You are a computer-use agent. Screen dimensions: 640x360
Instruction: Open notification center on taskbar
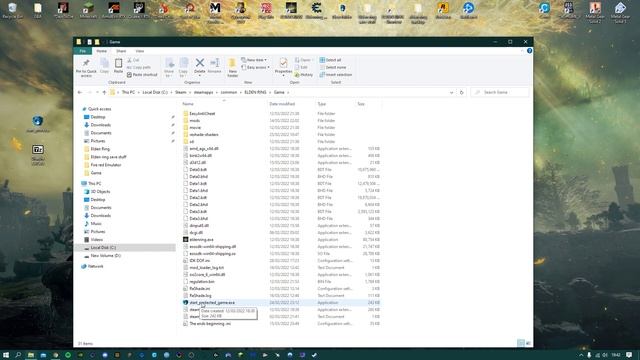629,355
